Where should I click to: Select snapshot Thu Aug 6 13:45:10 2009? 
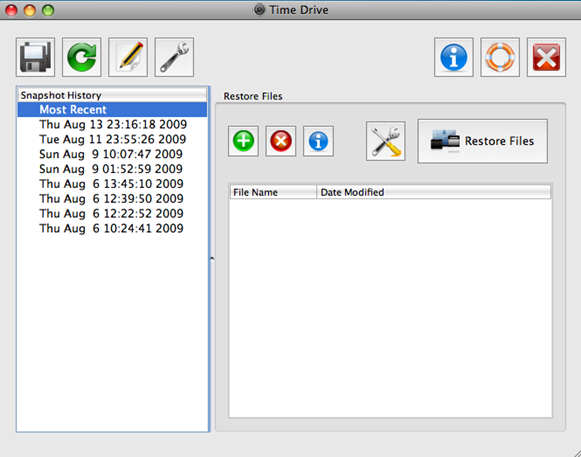(x=112, y=184)
